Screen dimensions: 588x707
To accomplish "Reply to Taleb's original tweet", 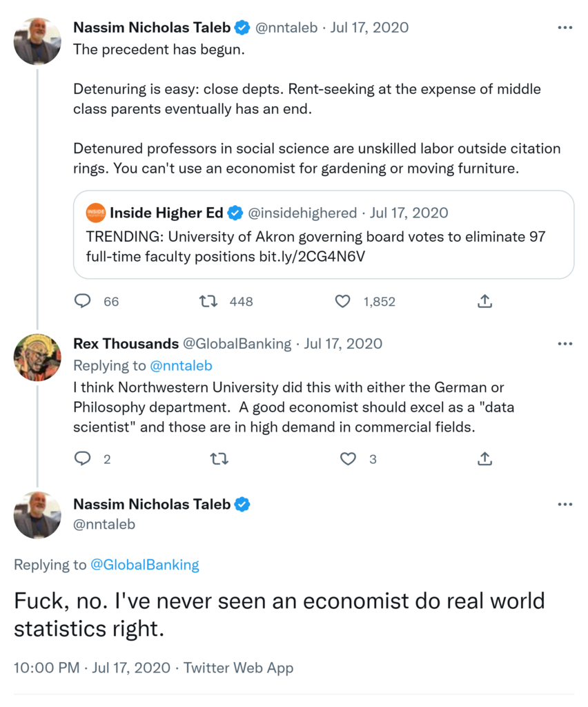I will pos(83,301).
